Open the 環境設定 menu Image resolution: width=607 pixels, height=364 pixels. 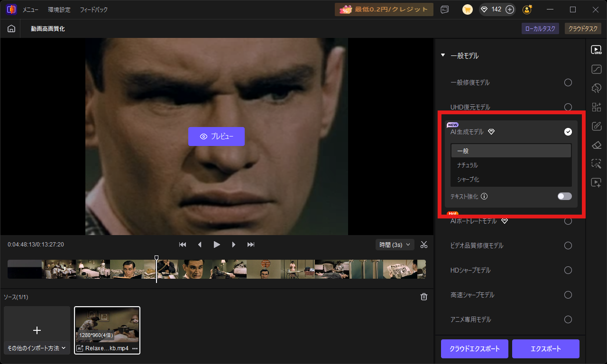tap(59, 9)
